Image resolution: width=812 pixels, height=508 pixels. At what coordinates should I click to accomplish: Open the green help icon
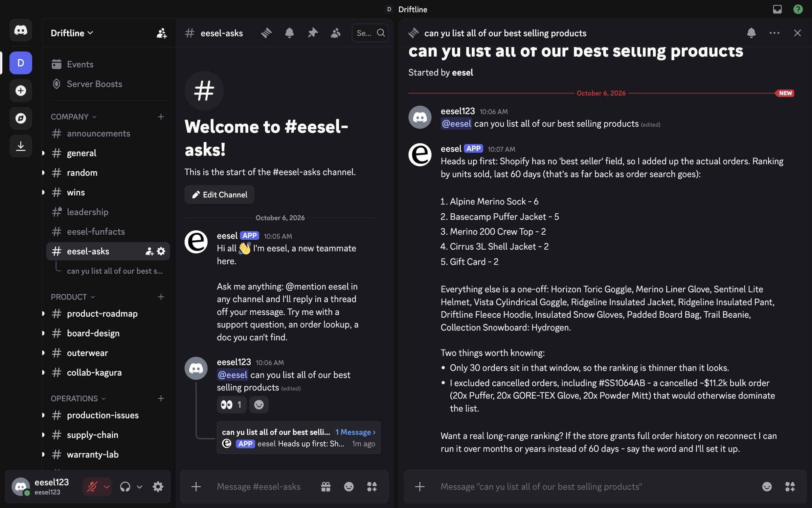pos(798,9)
